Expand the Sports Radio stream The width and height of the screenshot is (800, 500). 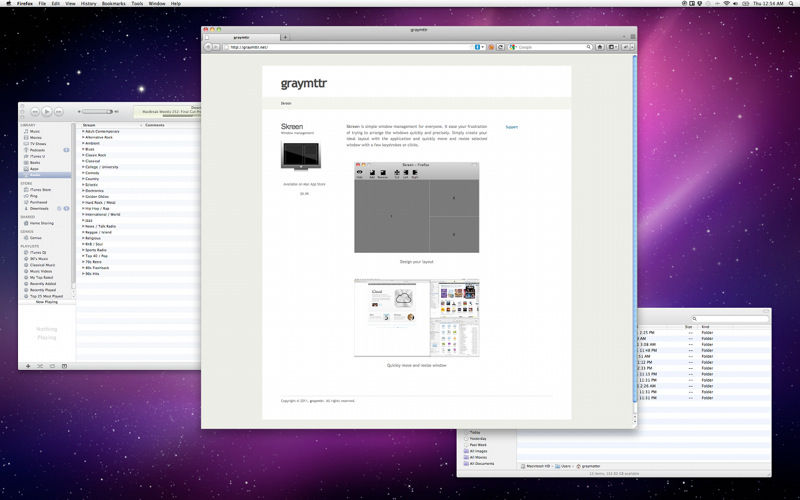(83, 250)
